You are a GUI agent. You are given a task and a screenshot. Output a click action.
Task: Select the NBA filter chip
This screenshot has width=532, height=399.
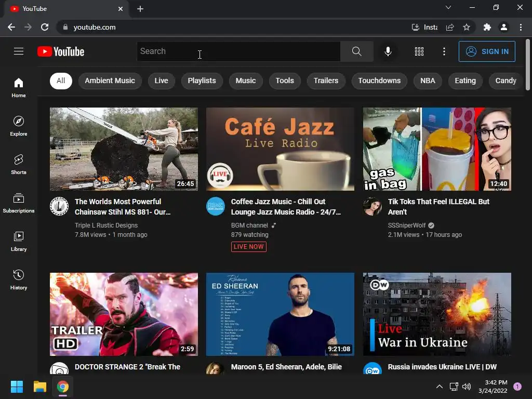coord(428,81)
